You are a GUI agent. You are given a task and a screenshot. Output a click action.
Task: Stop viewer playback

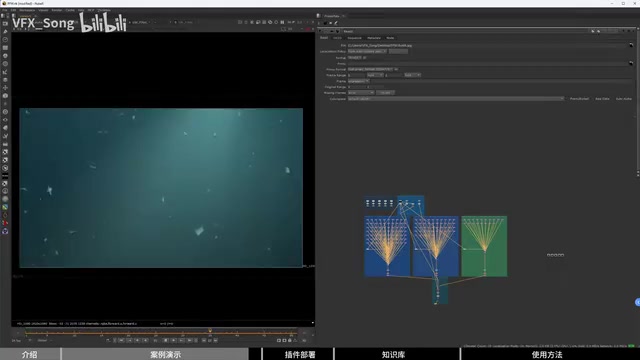point(166,340)
